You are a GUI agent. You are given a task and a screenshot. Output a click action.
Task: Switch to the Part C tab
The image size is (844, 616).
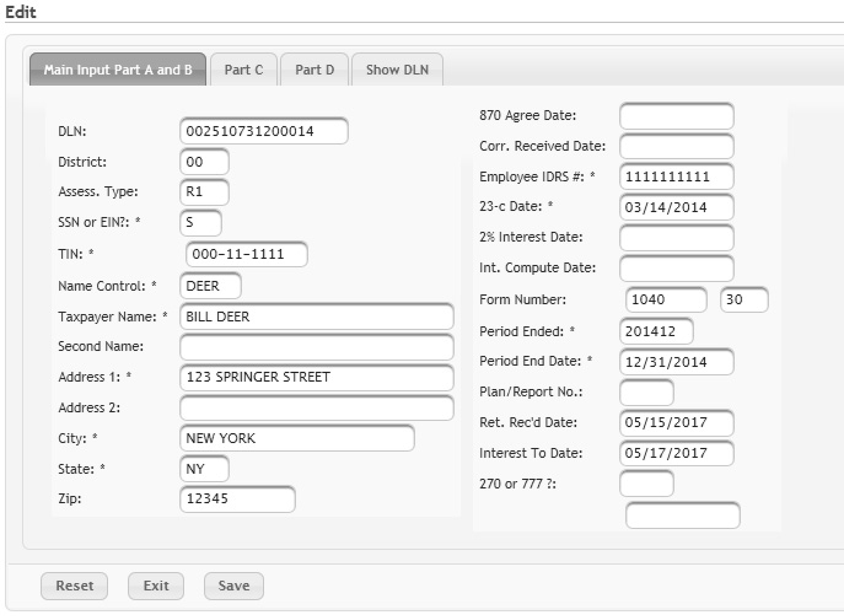pos(243,70)
